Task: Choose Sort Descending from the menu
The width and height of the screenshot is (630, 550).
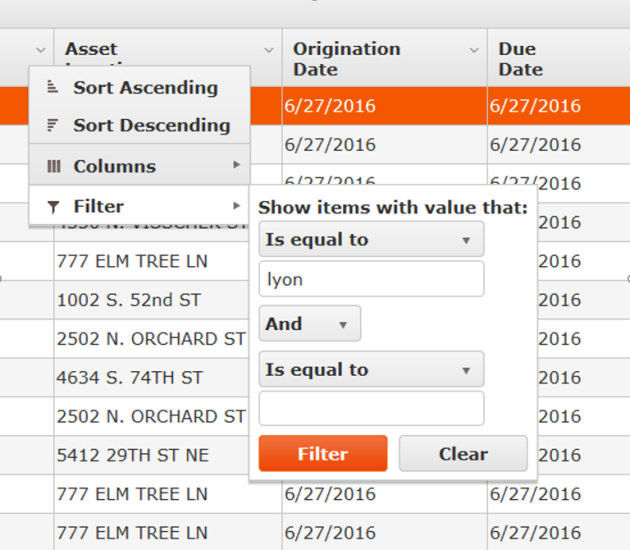Action: pyautogui.click(x=151, y=126)
